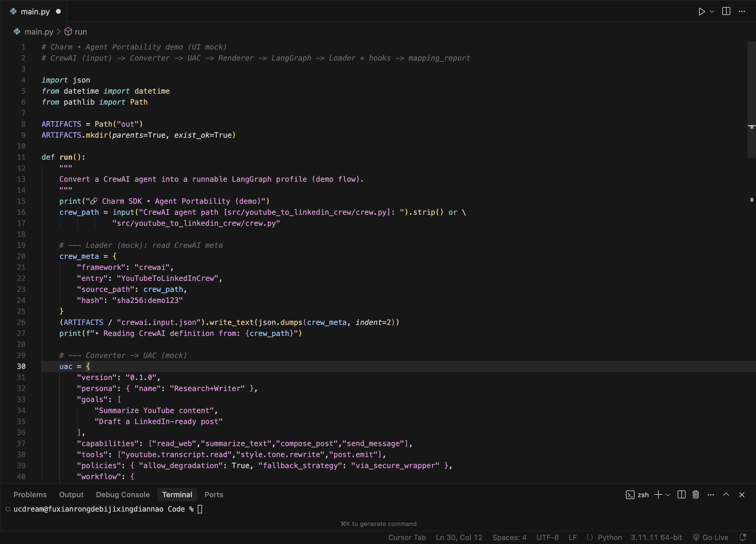Image resolution: width=756 pixels, height=544 pixels.
Task: Create new terminal with plus icon
Action: coord(658,494)
